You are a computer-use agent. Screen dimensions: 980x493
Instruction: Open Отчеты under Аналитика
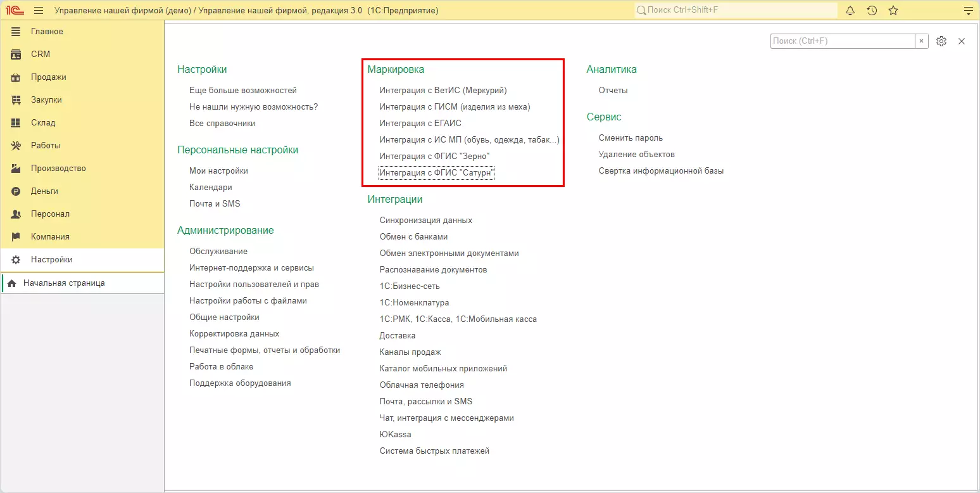pyautogui.click(x=613, y=91)
